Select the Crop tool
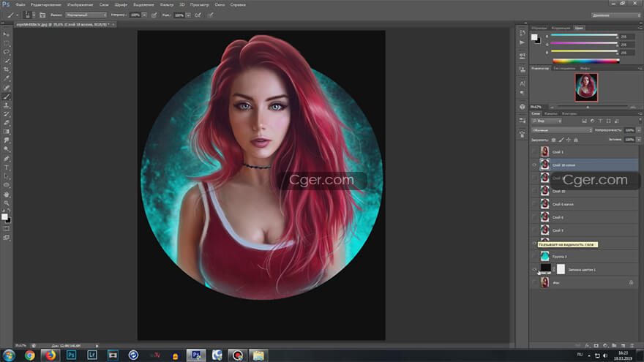The image size is (644, 362). pyautogui.click(x=6, y=69)
